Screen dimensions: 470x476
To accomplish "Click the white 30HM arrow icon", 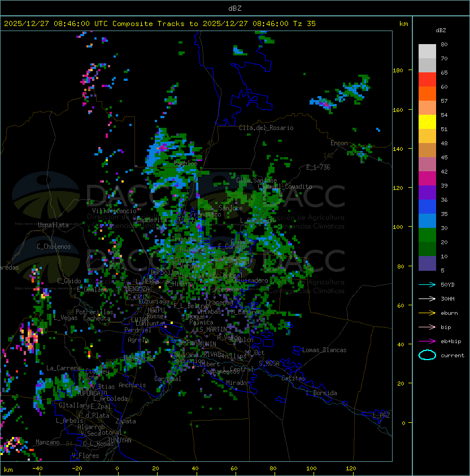I will click(x=427, y=299).
